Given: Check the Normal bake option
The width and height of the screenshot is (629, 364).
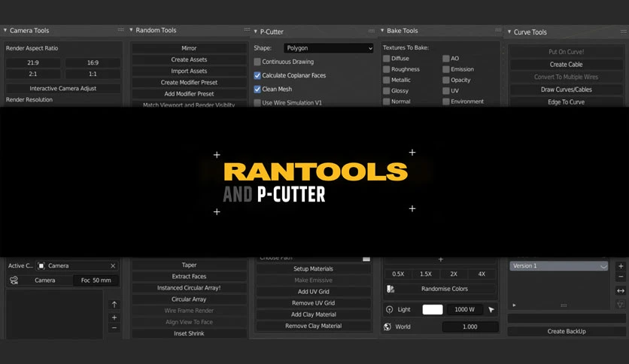Looking at the screenshot, I should (x=386, y=102).
